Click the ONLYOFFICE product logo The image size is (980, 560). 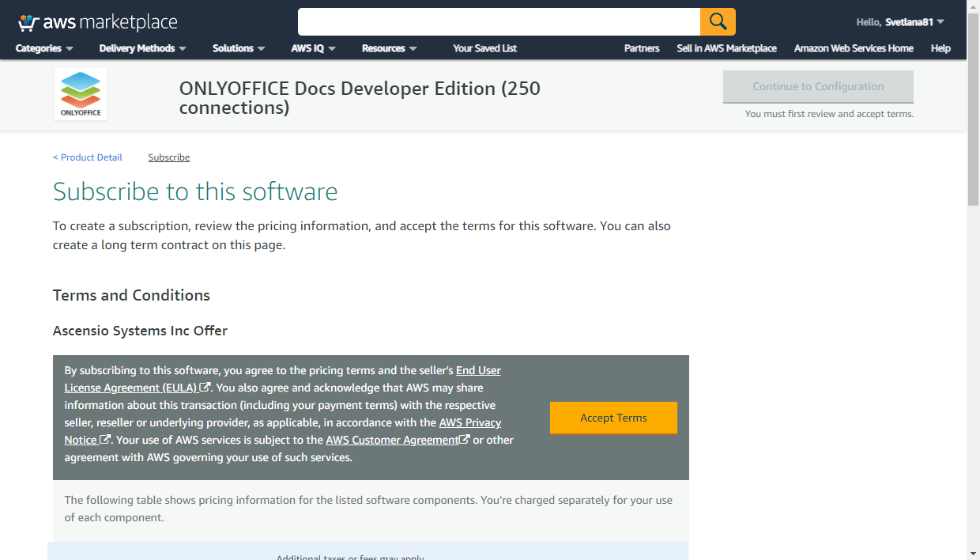pos(81,94)
